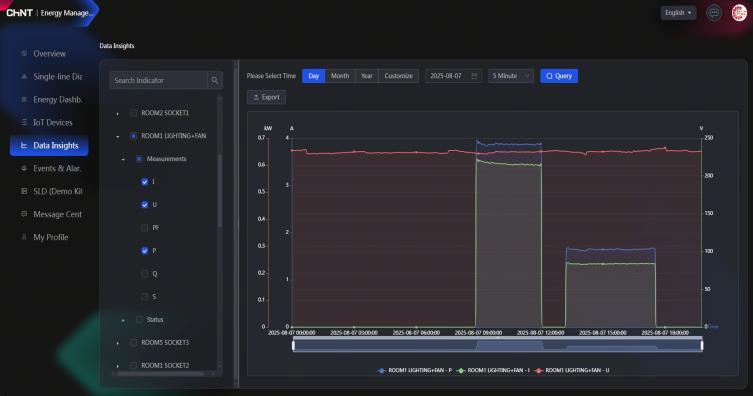The width and height of the screenshot is (753, 396).
Task: Click the Single-line Diagram sidebar icon
Action: point(24,76)
